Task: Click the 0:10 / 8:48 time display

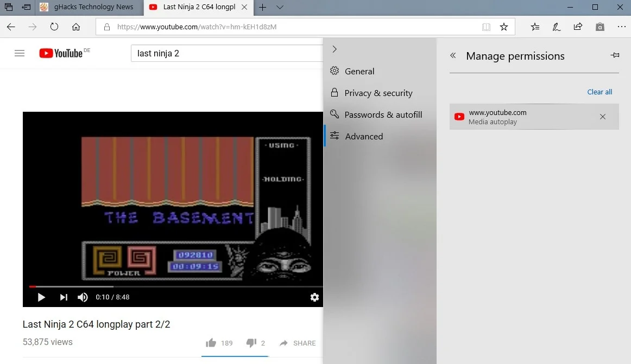Action: point(113,297)
